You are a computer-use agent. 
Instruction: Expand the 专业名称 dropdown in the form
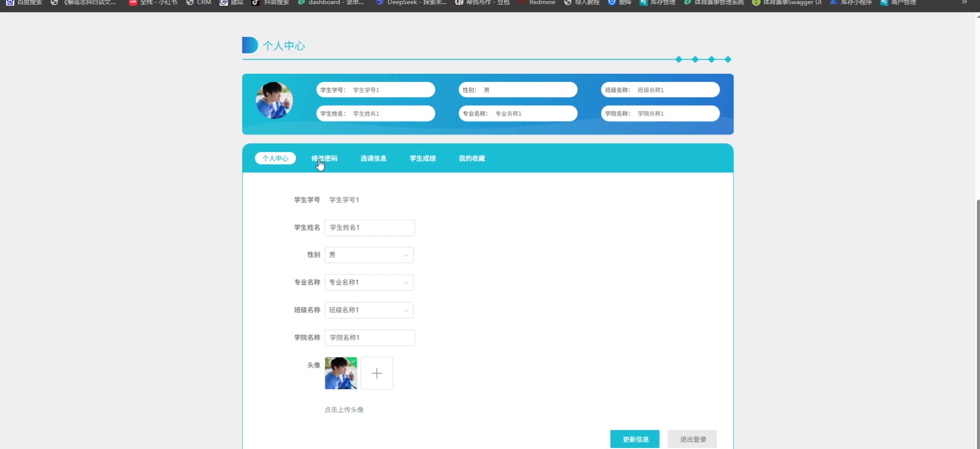369,282
